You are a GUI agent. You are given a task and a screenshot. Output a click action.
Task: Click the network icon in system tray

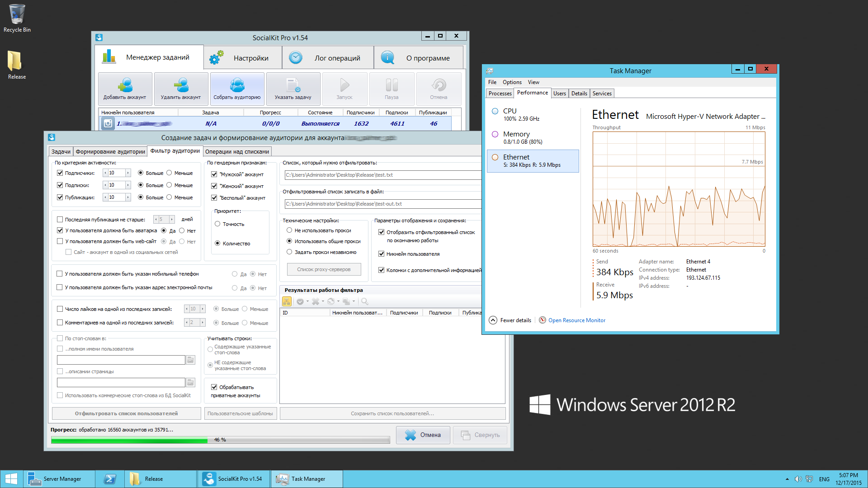(809, 479)
